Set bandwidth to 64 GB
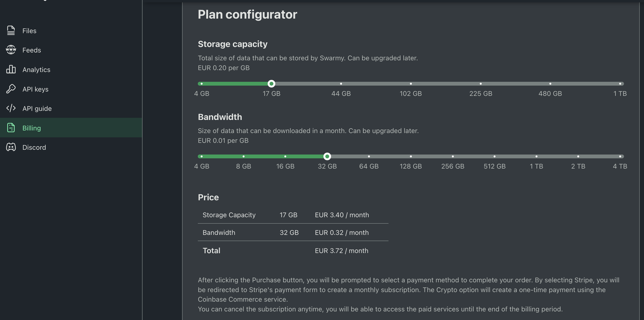This screenshot has height=320, width=644. point(369,157)
